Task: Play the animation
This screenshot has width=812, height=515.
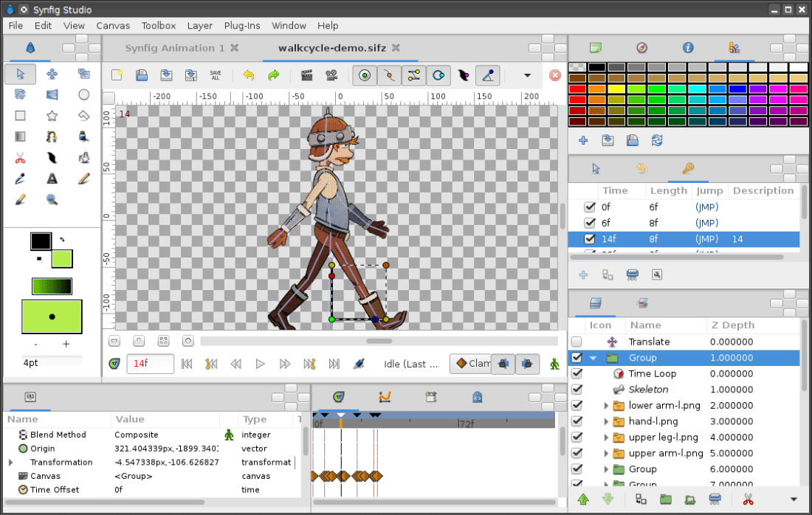Action: pos(260,364)
